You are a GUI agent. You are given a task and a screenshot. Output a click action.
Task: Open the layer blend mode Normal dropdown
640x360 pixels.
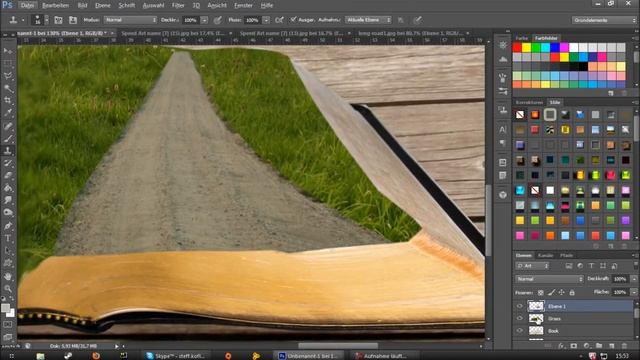(549, 279)
